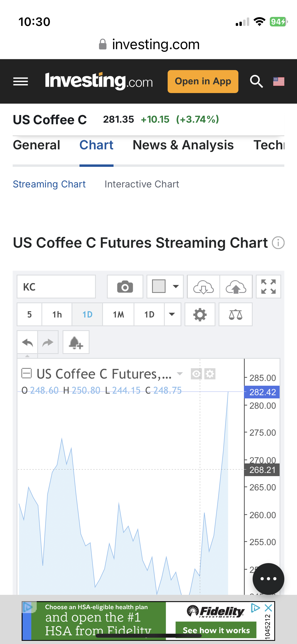Switch to the News & Analysis tab
The height and width of the screenshot is (644, 297).
[183, 145]
